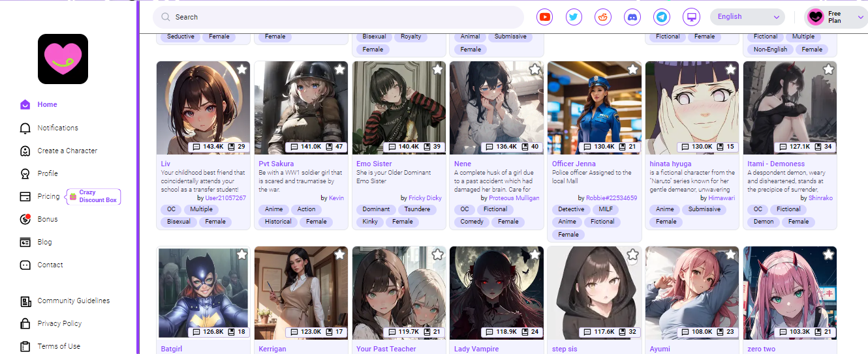Click the pink heart logo

(x=63, y=59)
